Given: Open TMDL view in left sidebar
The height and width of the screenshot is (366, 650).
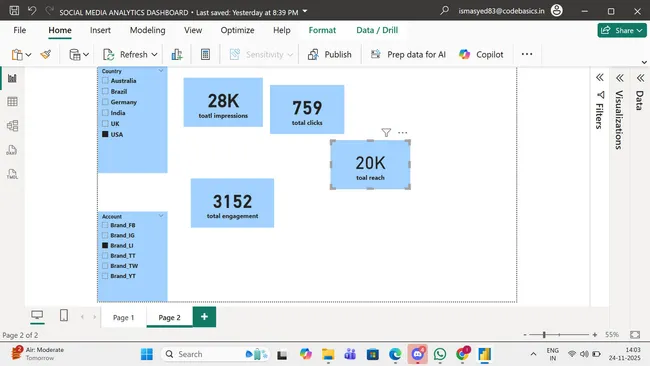Looking at the screenshot, I should point(12,174).
